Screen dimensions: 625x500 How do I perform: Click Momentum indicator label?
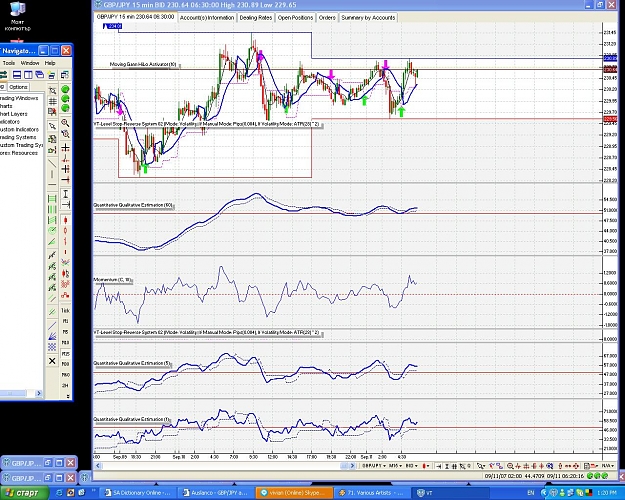[112, 280]
